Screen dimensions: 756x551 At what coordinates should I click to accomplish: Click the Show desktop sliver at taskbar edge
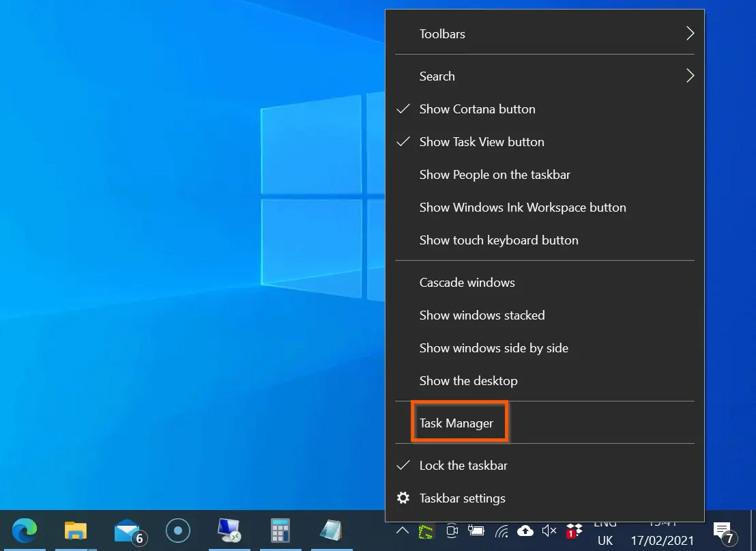click(753, 531)
